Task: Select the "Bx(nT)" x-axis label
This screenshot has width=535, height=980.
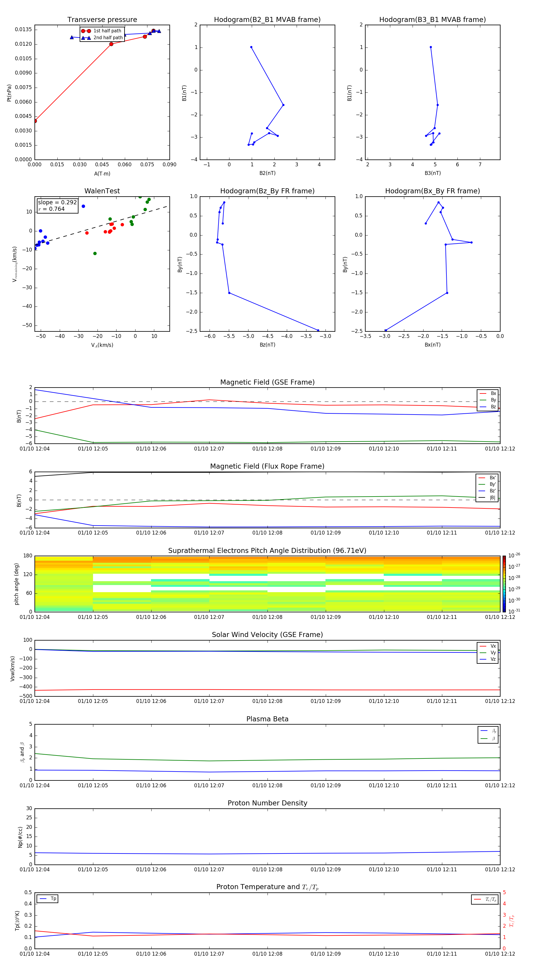Action: tap(432, 345)
